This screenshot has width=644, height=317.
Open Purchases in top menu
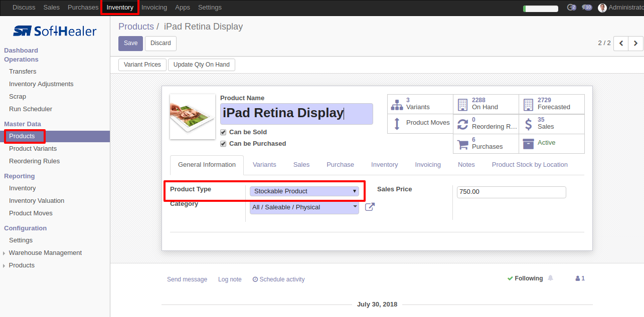[x=83, y=8]
